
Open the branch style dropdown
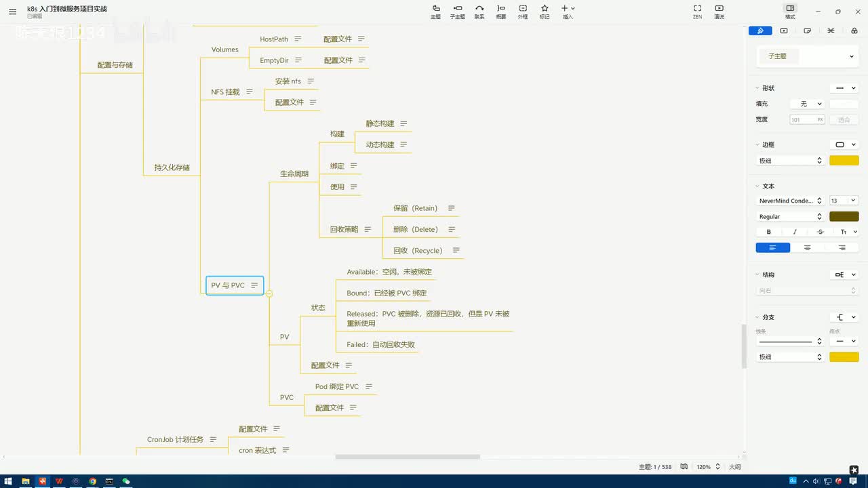[844, 317]
